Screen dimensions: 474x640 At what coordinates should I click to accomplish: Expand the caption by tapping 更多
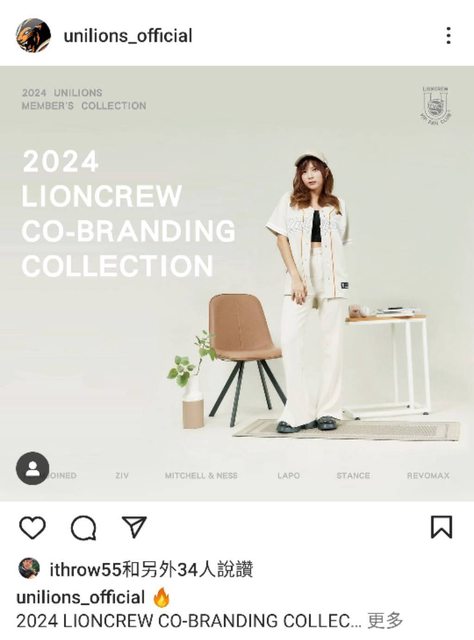tap(385, 621)
